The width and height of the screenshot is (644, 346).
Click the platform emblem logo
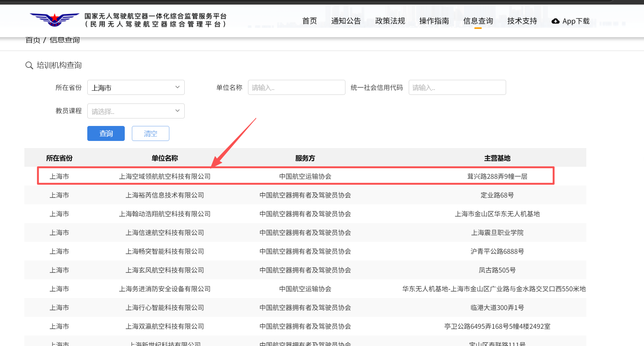54,19
